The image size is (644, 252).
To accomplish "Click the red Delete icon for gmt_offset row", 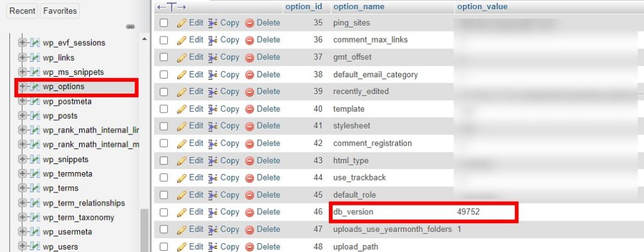I will [250, 57].
